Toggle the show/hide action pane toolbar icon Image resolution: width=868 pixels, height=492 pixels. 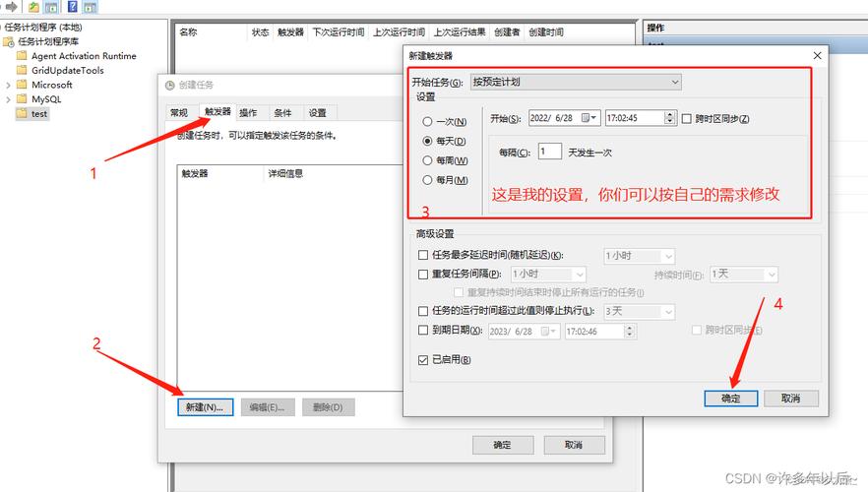pyautogui.click(x=91, y=7)
